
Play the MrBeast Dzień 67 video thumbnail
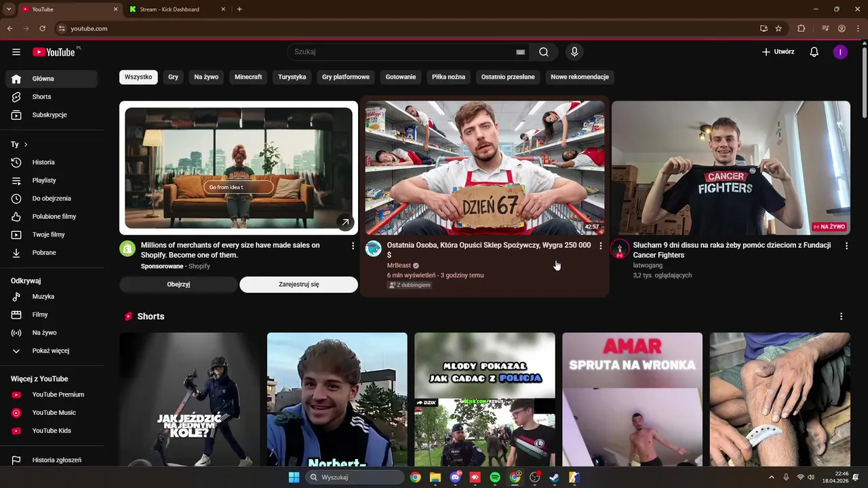click(x=485, y=168)
